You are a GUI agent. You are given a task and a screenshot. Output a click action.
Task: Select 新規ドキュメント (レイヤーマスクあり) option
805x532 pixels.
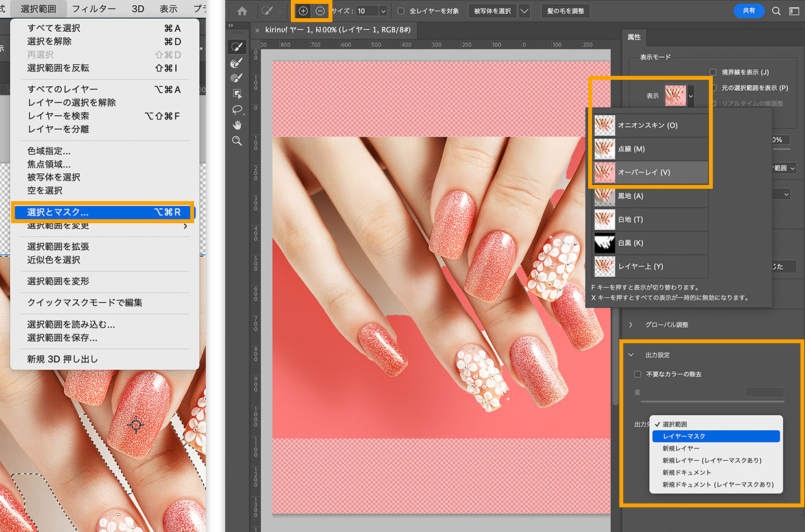click(716, 485)
